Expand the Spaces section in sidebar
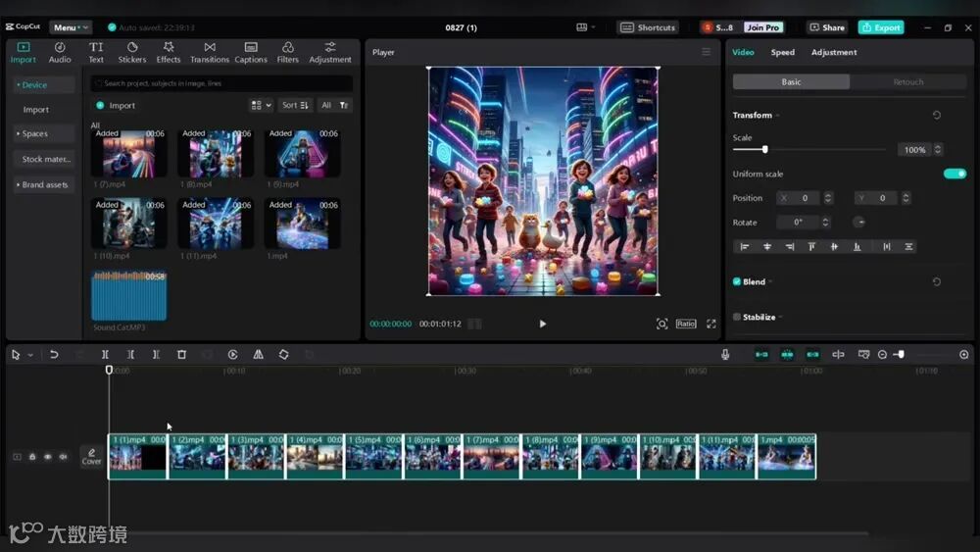This screenshot has height=552, width=980. [x=35, y=133]
